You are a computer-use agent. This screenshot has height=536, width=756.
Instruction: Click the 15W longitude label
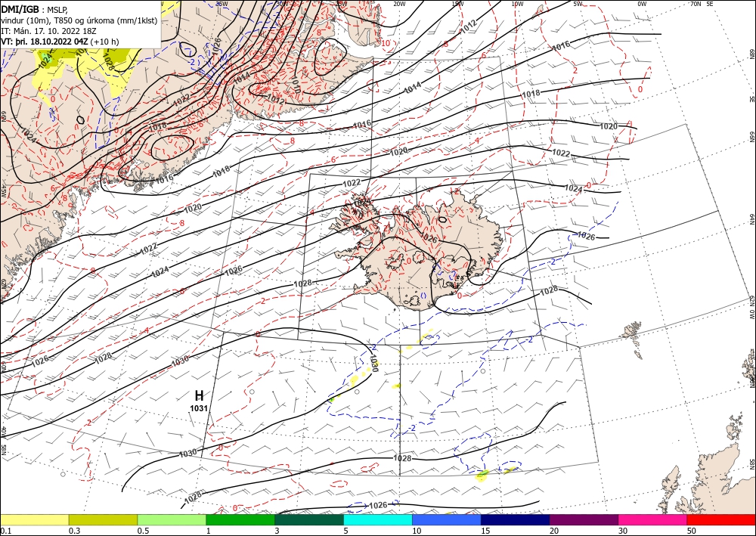click(x=457, y=4)
